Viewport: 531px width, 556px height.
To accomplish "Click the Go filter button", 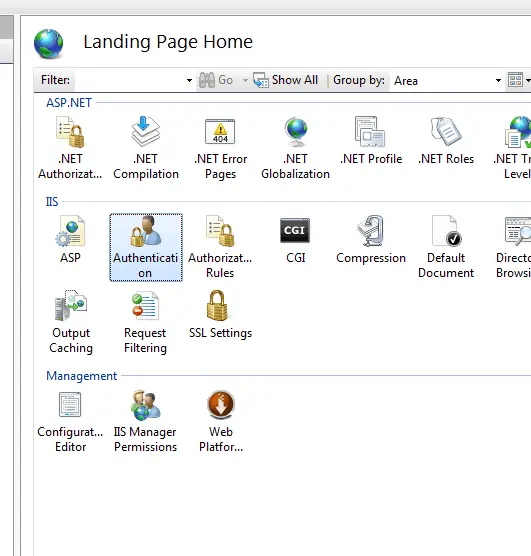I will pos(216,80).
